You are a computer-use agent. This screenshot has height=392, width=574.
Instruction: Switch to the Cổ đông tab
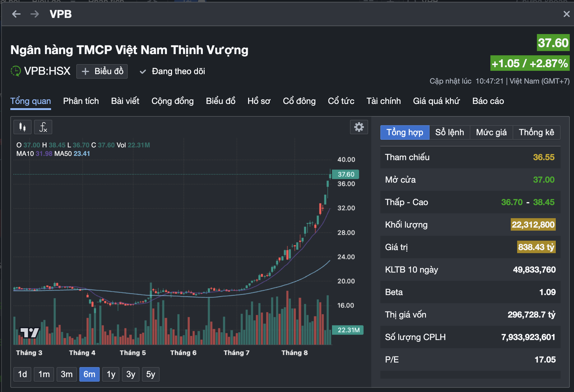(x=299, y=101)
